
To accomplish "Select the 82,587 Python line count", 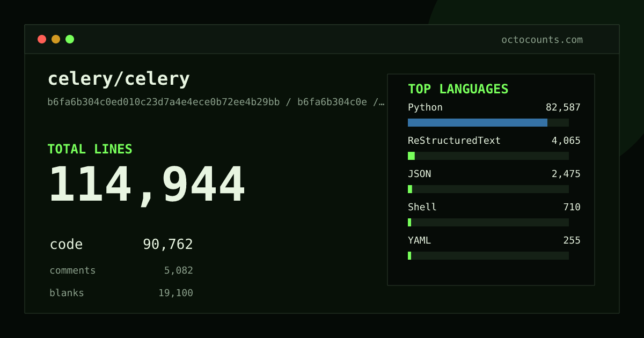I will 563,107.
